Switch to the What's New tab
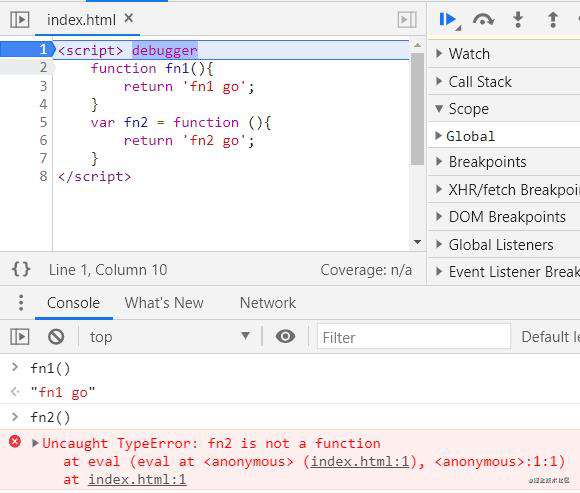580x493 pixels. click(164, 303)
